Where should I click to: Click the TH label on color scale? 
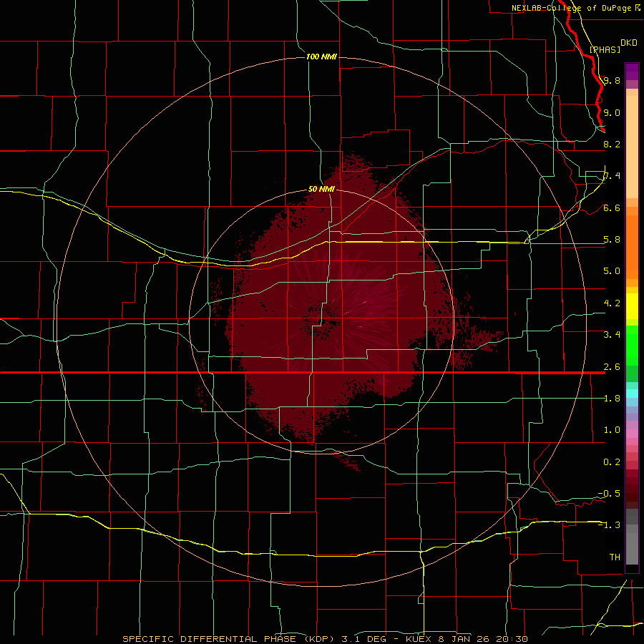(x=615, y=557)
